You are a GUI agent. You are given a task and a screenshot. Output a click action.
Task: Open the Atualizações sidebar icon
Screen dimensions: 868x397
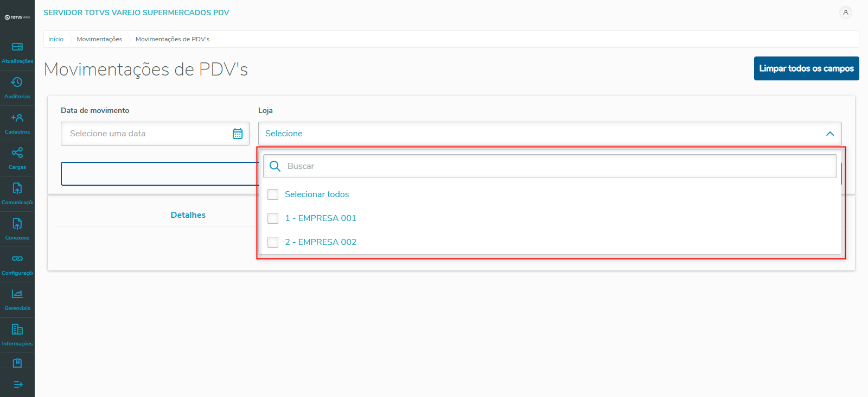tap(17, 47)
